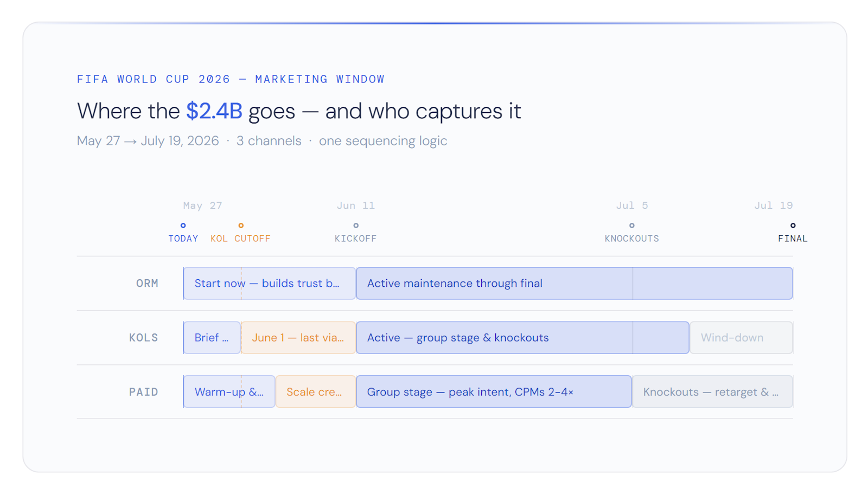Click the 'Jul 19' date label
Viewport: 868px width, 495px height.
point(774,205)
